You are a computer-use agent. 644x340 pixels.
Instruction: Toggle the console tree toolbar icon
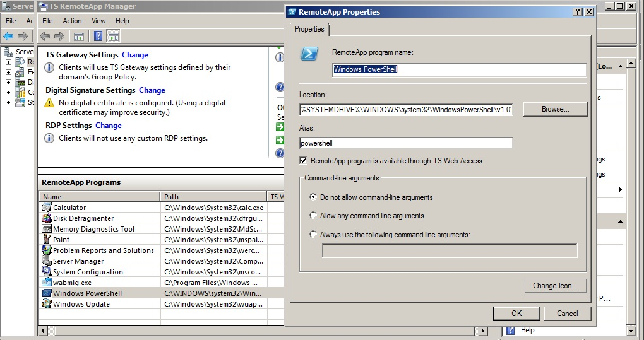pos(79,37)
